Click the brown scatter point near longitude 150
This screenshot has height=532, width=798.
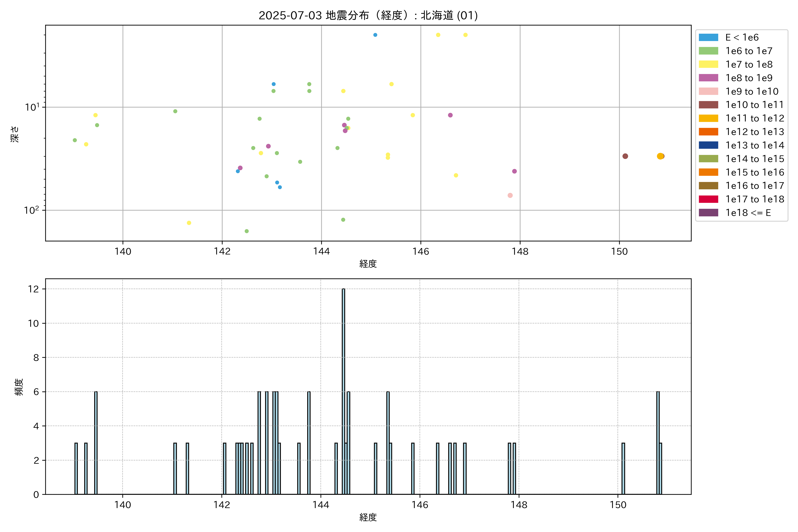625,156
